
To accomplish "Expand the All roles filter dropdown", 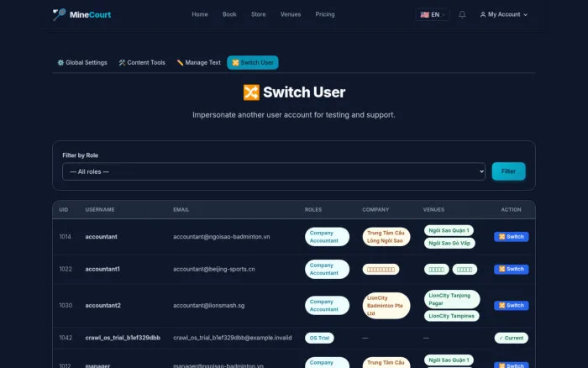I will [274, 171].
